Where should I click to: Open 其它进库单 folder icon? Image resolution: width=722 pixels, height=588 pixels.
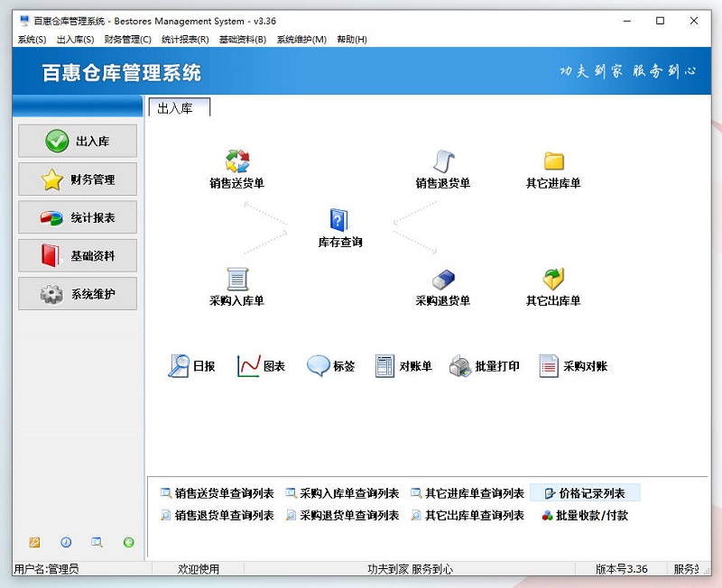pos(553,163)
